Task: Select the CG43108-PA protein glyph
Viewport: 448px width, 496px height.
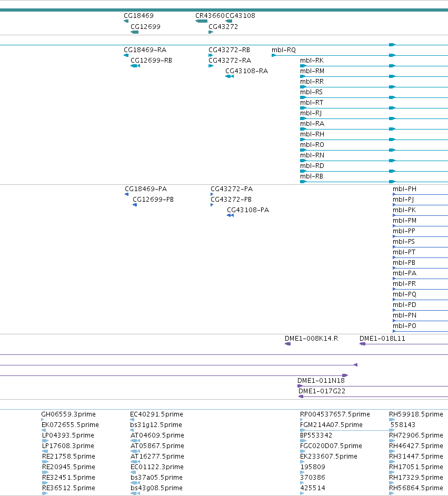Action: (x=230, y=215)
